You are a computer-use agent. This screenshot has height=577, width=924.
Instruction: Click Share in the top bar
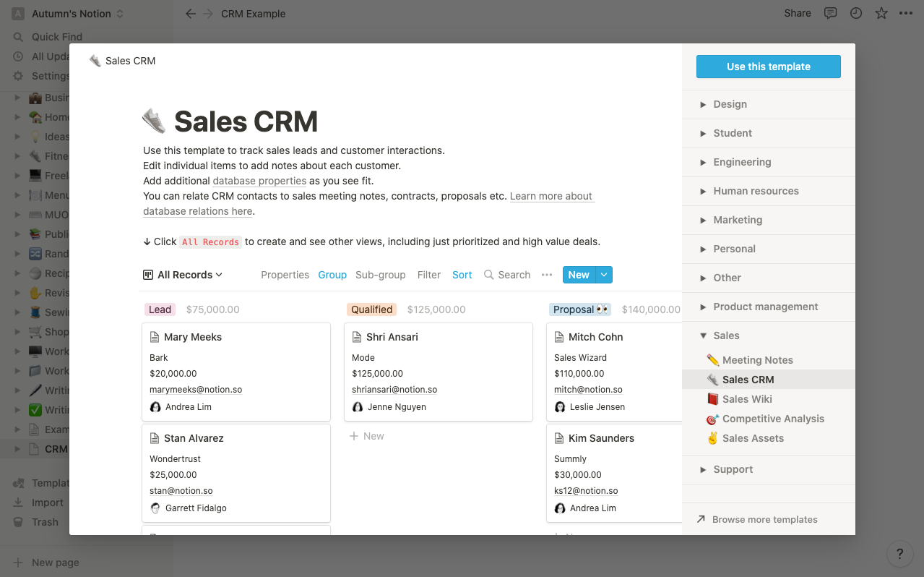tap(798, 13)
